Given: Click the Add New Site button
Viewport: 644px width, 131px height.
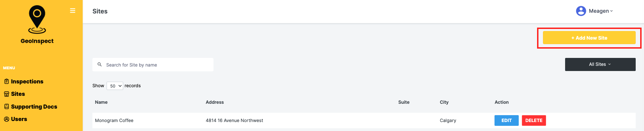Looking at the screenshot, I should [589, 38].
